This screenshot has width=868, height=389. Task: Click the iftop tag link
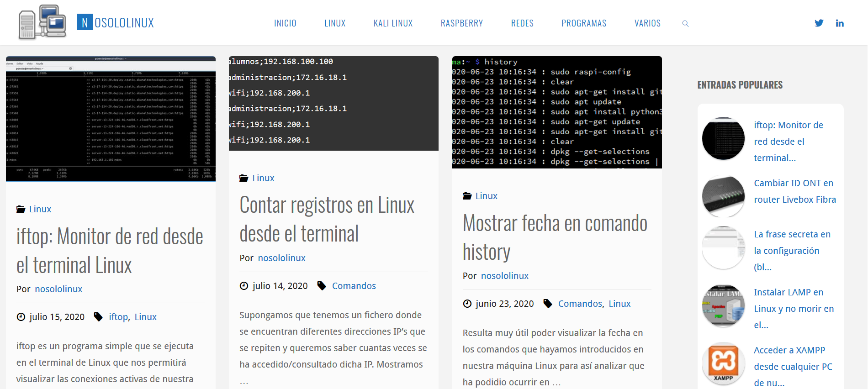[118, 317]
